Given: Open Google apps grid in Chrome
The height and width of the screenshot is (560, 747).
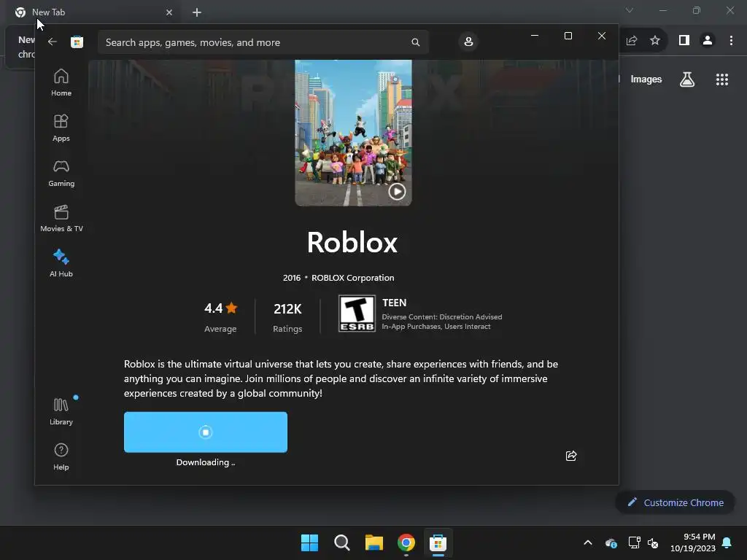Looking at the screenshot, I should (721, 79).
